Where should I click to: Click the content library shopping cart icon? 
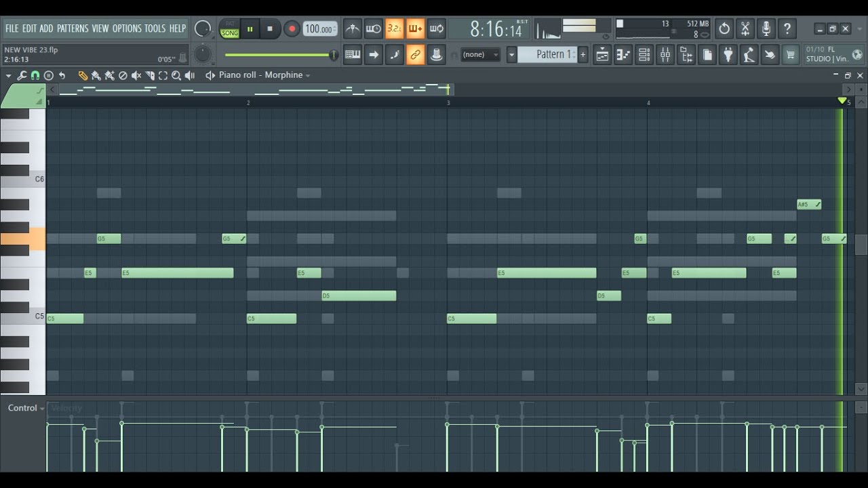tap(791, 55)
